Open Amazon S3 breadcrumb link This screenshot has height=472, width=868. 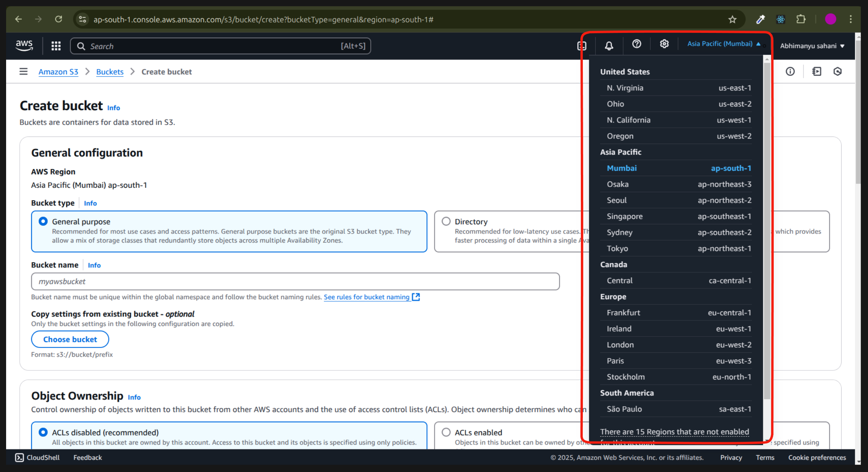(58, 72)
